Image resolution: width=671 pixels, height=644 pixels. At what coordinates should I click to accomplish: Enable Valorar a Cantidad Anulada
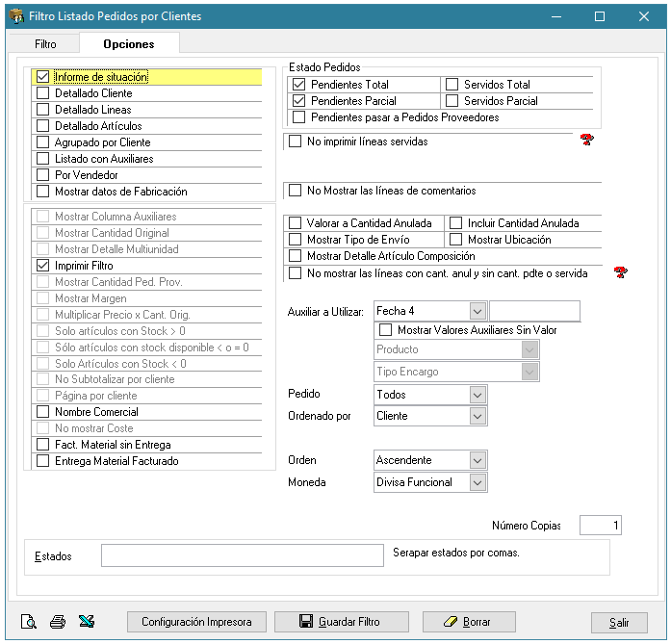click(x=295, y=223)
